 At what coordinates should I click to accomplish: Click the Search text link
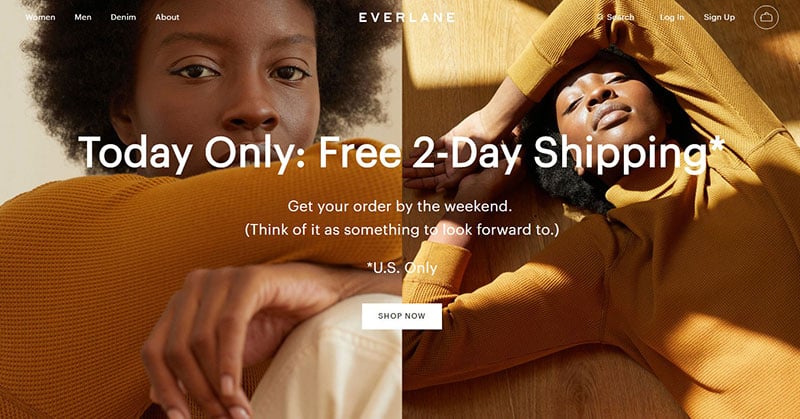(x=620, y=17)
